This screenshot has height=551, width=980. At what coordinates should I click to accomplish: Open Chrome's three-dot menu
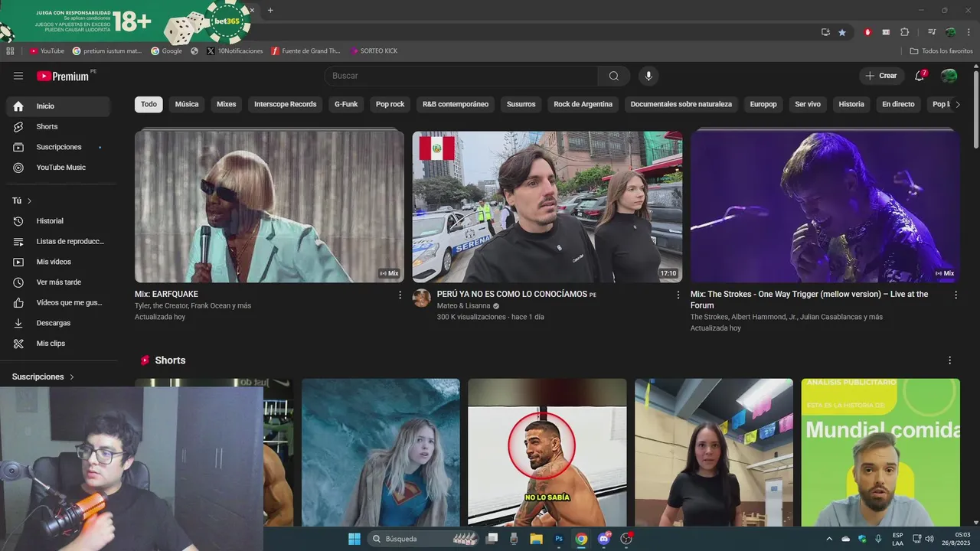[969, 32]
